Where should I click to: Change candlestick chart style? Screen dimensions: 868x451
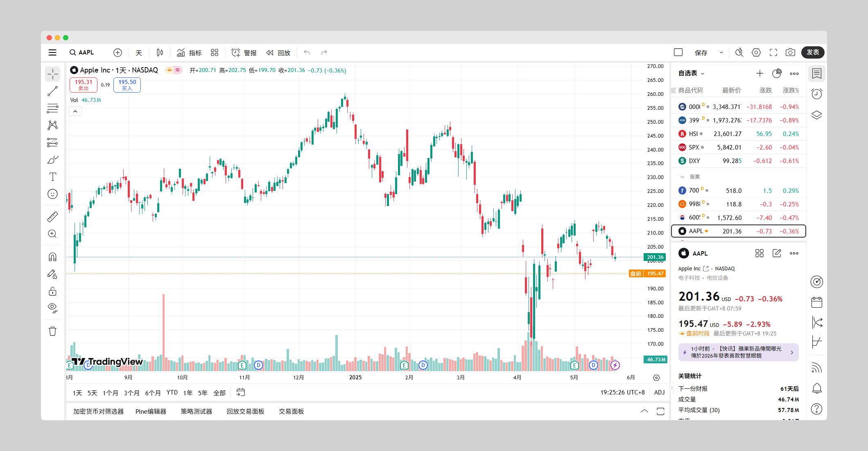(x=160, y=52)
